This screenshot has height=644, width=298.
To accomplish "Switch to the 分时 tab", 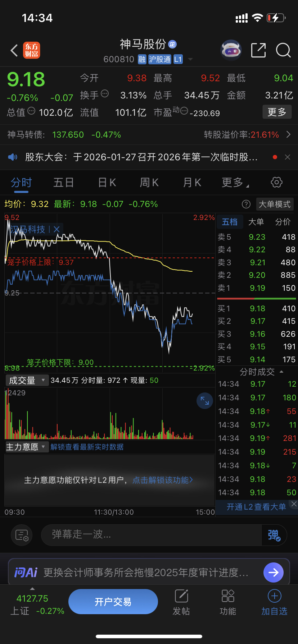I will [21, 183].
